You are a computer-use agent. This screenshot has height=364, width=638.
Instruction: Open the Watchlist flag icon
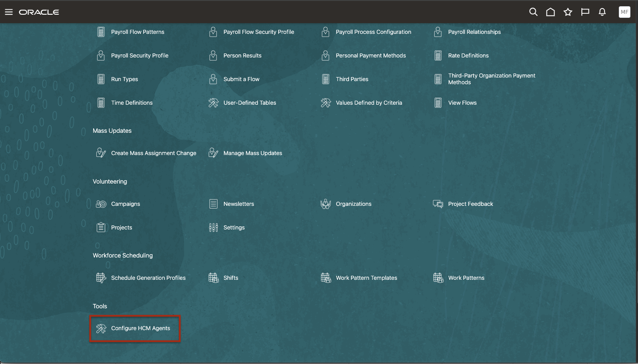point(585,12)
